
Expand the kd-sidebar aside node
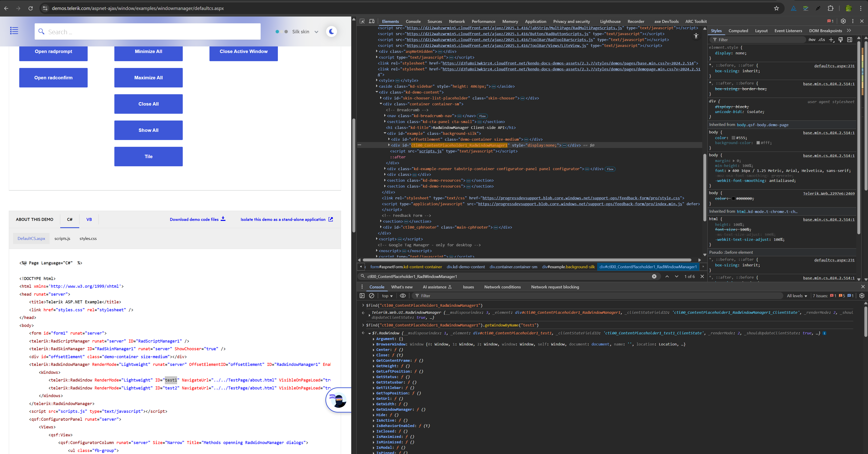377,86
